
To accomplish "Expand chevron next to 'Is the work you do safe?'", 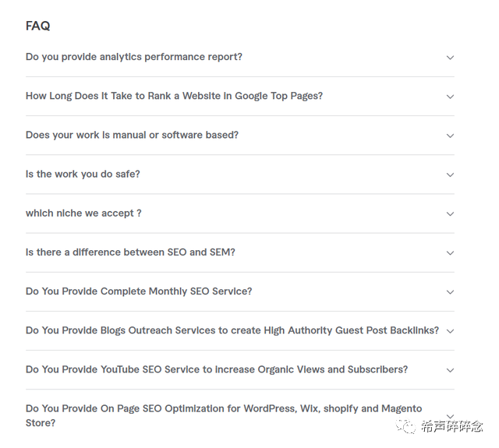I will tap(450, 175).
